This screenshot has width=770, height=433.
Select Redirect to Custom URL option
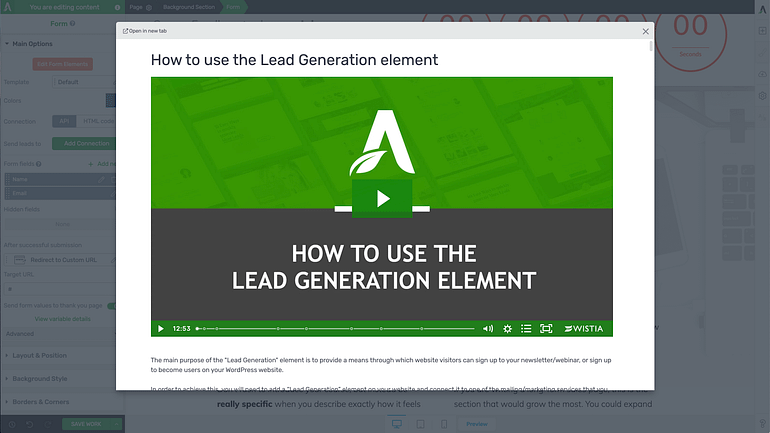pyautogui.click(x=61, y=260)
